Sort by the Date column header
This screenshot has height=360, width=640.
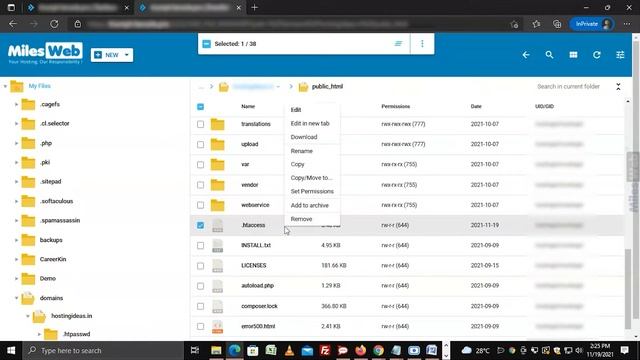coord(476,107)
